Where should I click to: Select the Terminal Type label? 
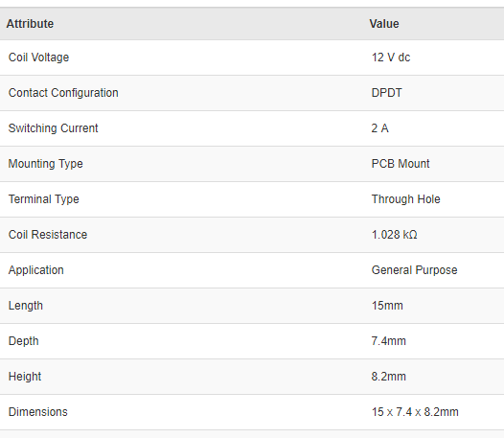pos(44,199)
